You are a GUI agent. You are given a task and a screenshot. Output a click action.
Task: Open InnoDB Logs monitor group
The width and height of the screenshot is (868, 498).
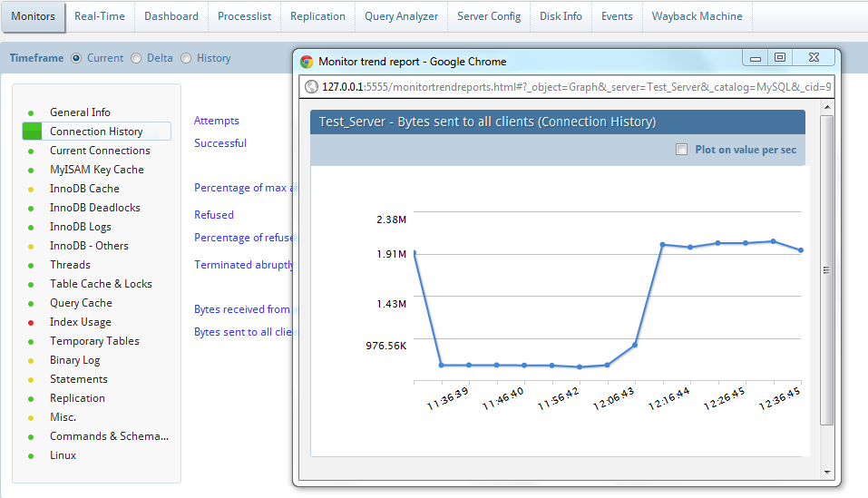tap(80, 227)
